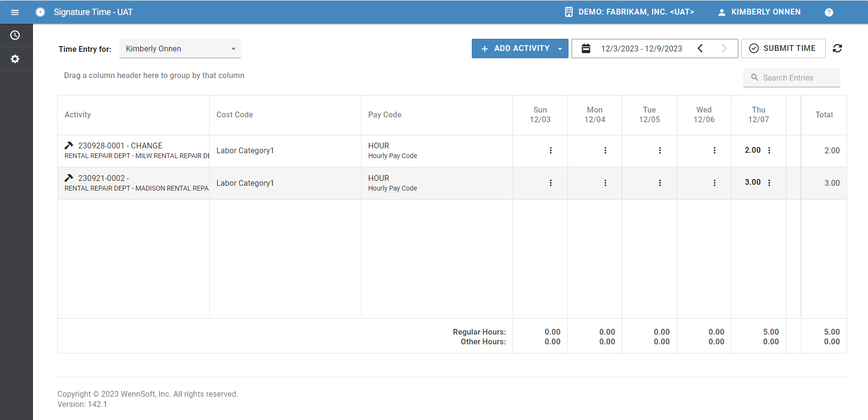The height and width of the screenshot is (420, 868).
Task: Open the settings gear in sidebar
Action: (15, 59)
